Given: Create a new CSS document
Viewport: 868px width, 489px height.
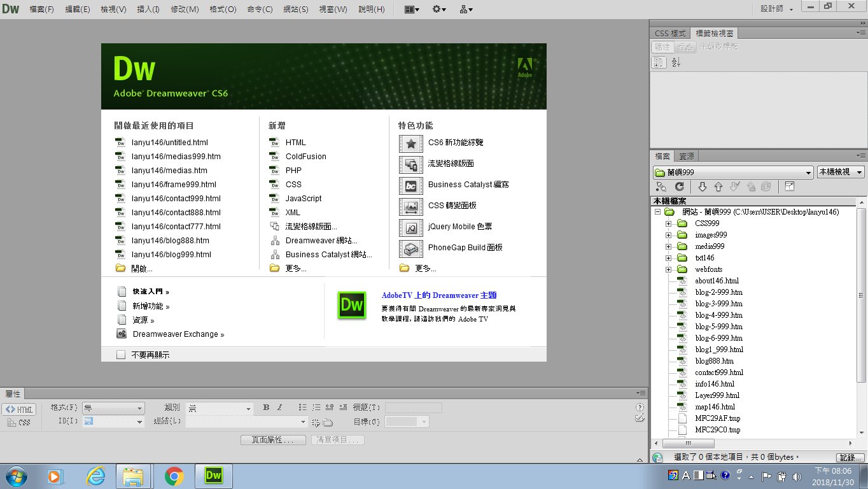Looking at the screenshot, I should pos(293,185).
